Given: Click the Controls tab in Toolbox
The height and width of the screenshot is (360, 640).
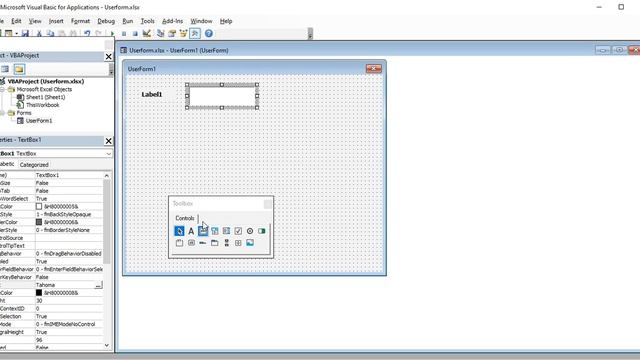Looking at the screenshot, I should [x=185, y=218].
